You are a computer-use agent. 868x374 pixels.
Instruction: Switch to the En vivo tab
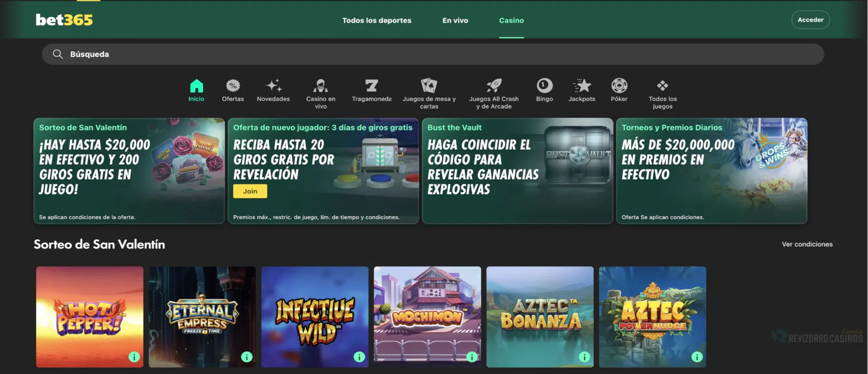(455, 20)
